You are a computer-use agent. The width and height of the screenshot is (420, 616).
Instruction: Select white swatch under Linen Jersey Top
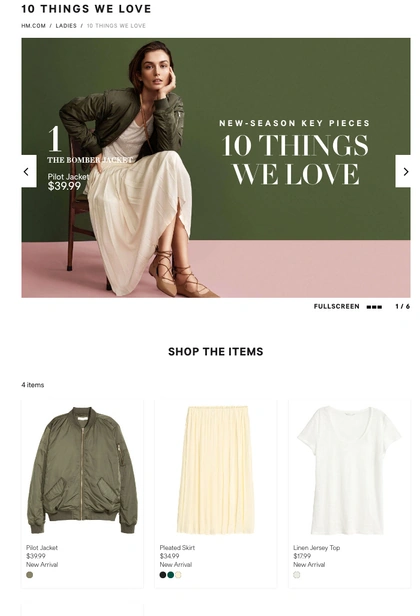297,575
